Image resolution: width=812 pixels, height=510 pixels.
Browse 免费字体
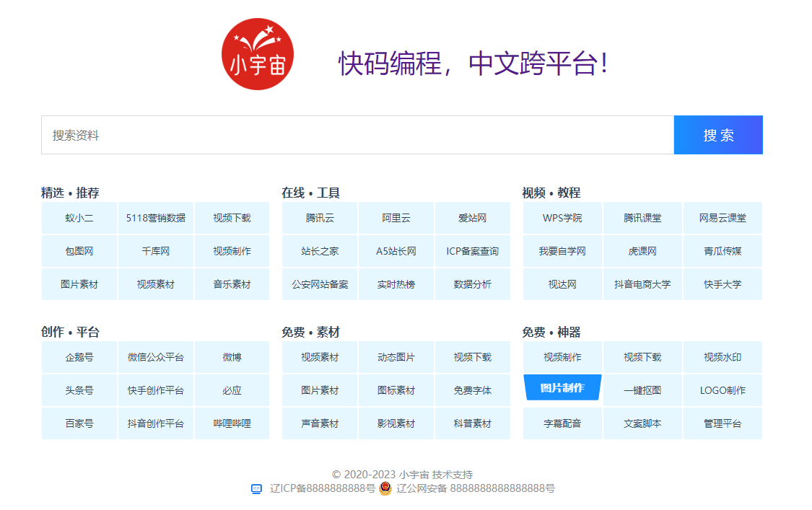point(473,390)
